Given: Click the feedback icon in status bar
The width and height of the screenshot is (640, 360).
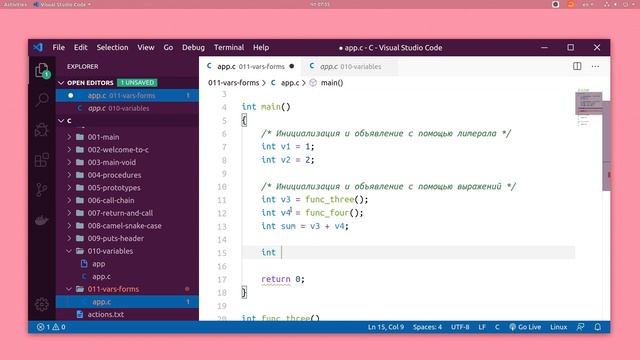Looking at the screenshot, I should click(x=580, y=327).
